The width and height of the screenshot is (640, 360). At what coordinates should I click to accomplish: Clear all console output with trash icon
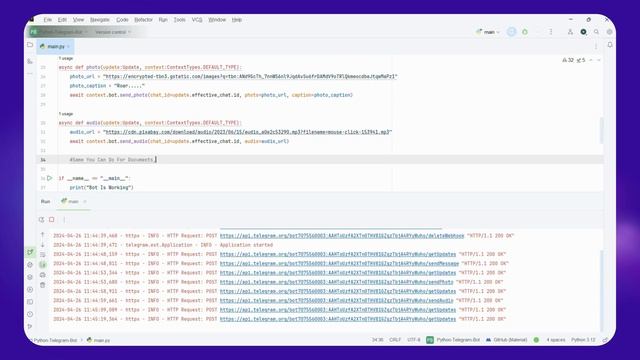[x=42, y=285]
